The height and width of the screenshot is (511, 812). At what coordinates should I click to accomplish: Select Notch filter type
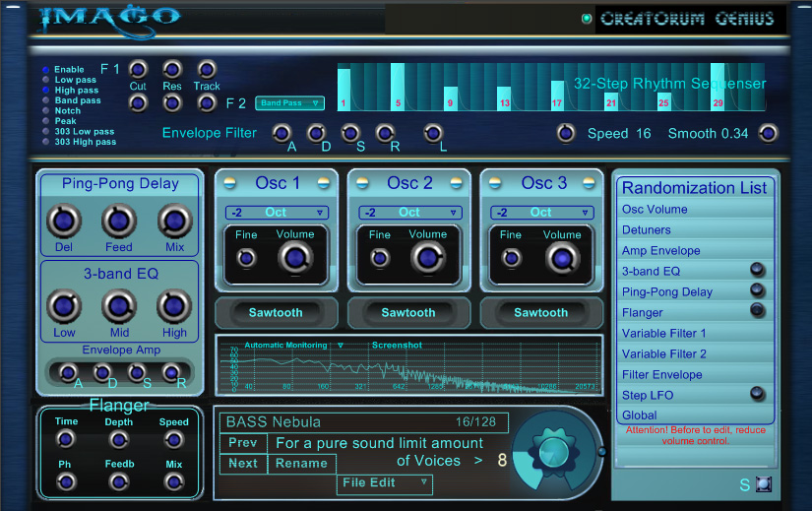tap(46, 111)
